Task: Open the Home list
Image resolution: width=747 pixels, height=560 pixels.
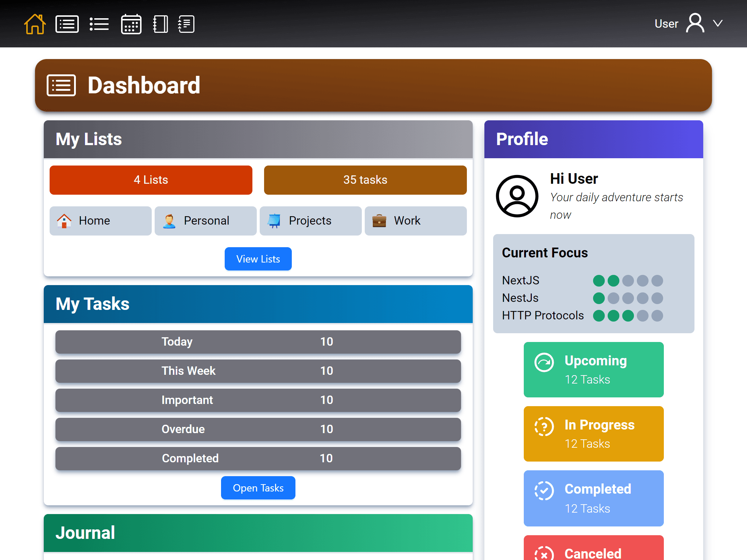Action: pos(101,221)
